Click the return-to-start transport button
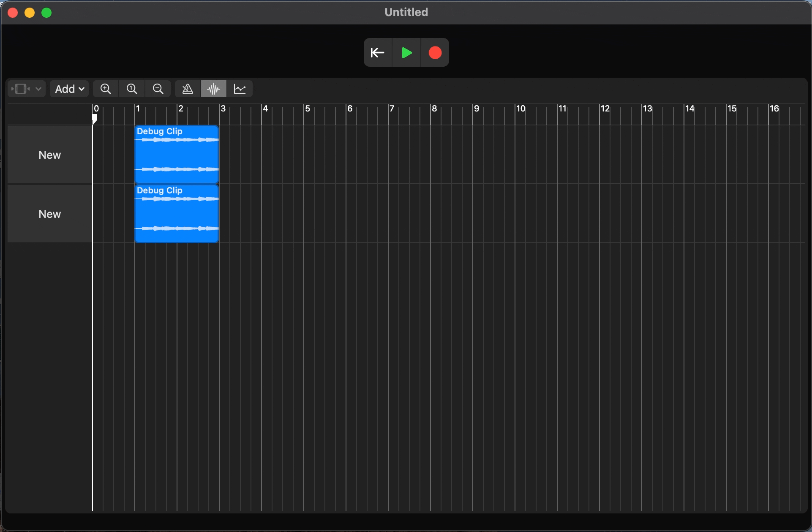Viewport: 812px width, 532px height. [x=378, y=53]
